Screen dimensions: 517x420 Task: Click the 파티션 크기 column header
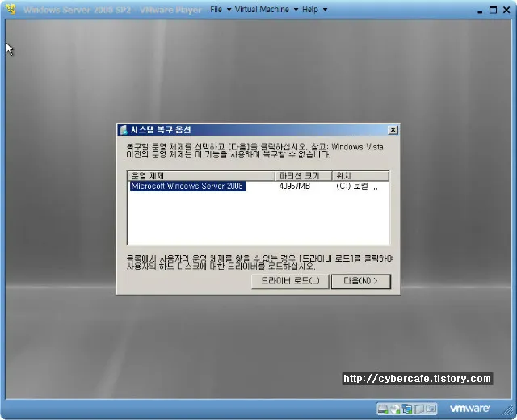click(304, 176)
